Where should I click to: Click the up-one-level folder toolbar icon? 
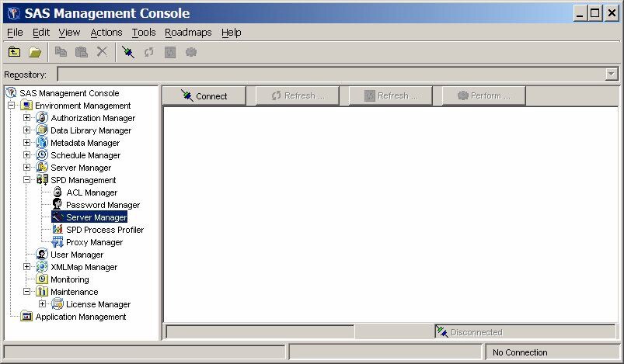tap(15, 52)
